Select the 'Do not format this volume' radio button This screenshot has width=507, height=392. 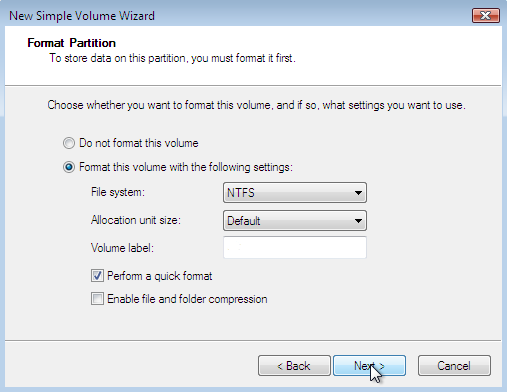tap(69, 143)
